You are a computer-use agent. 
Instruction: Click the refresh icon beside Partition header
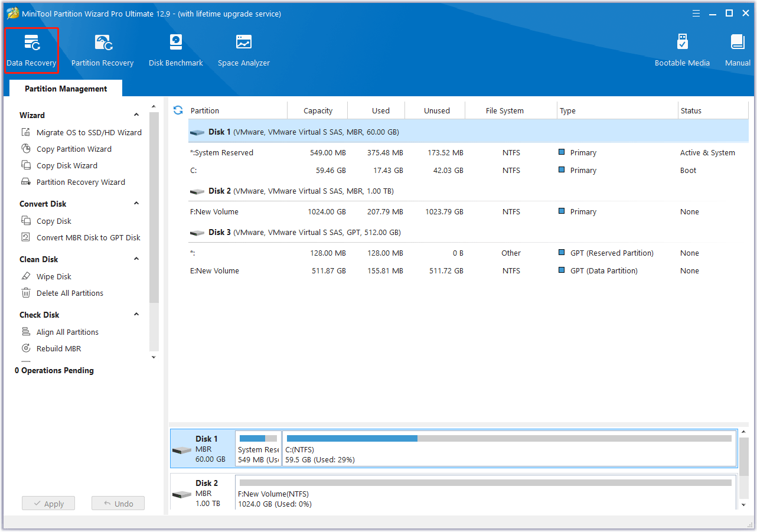(178, 110)
